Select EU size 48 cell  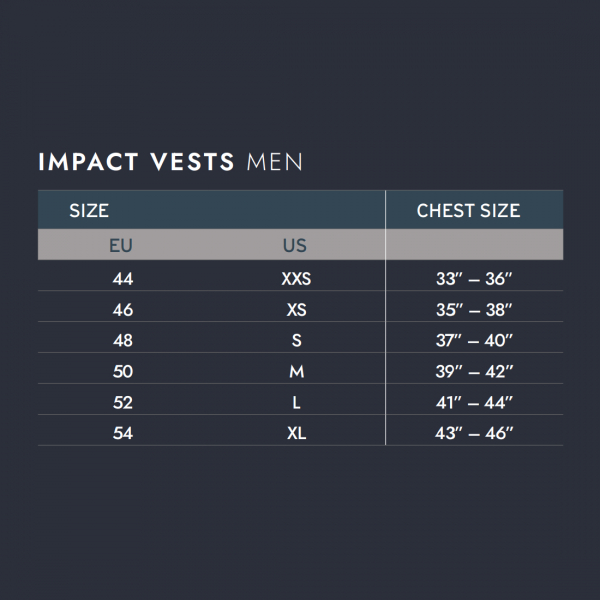pyautogui.click(x=123, y=340)
